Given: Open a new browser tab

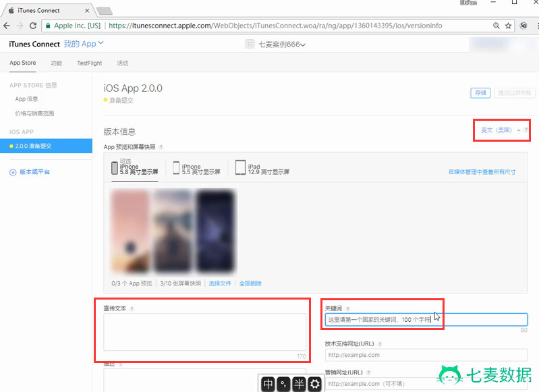Looking at the screenshot, I should [105, 11].
